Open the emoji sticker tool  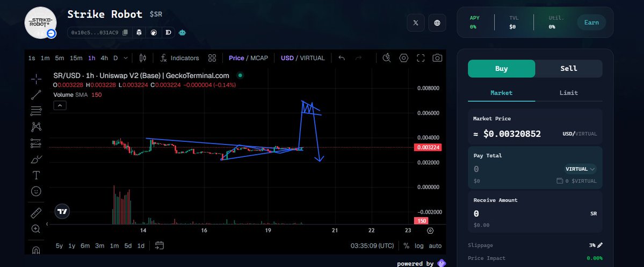36,191
